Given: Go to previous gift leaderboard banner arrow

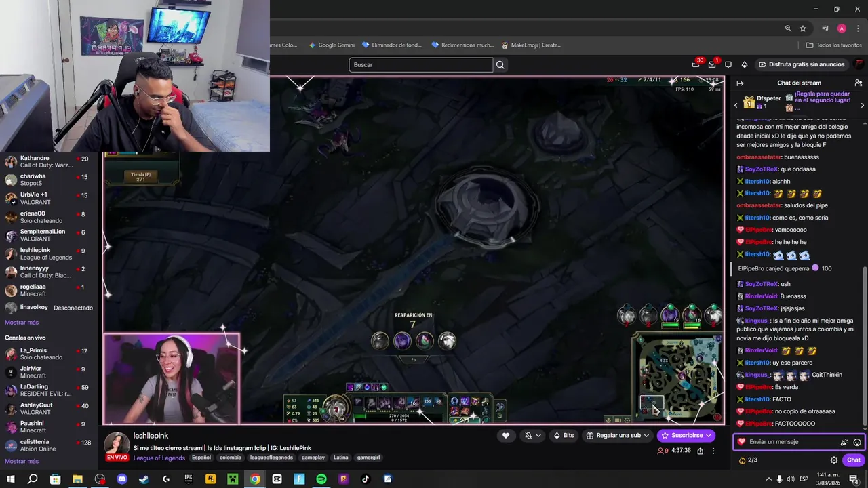Looking at the screenshot, I should (736, 106).
